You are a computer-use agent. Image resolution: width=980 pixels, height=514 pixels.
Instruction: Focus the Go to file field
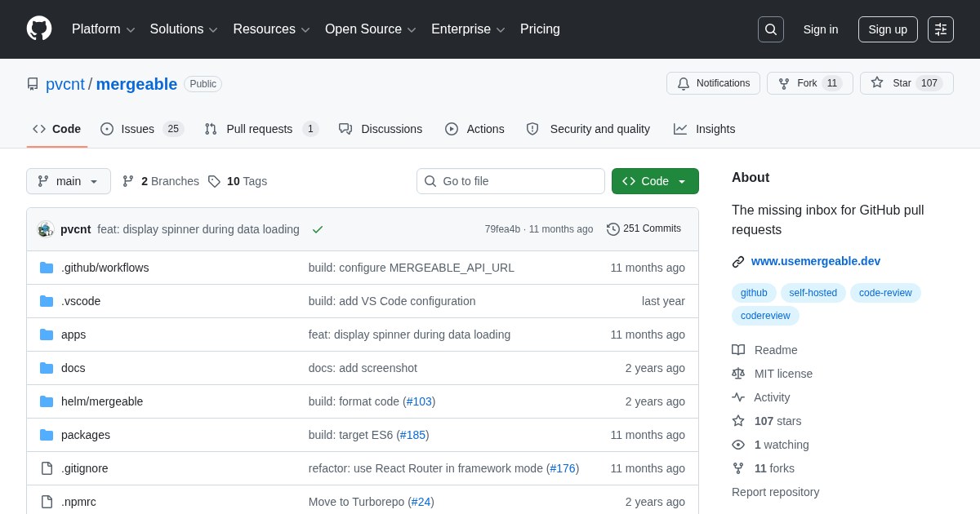(510, 181)
